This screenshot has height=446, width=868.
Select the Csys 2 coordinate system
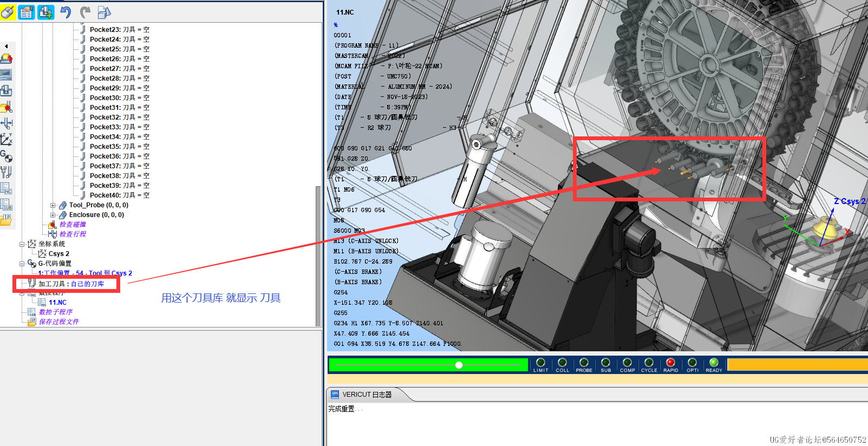click(59, 254)
